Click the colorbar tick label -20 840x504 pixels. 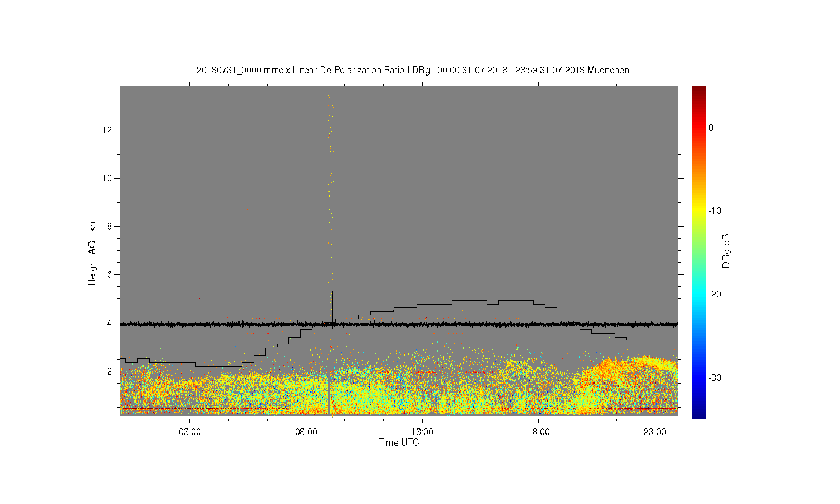[x=715, y=295]
